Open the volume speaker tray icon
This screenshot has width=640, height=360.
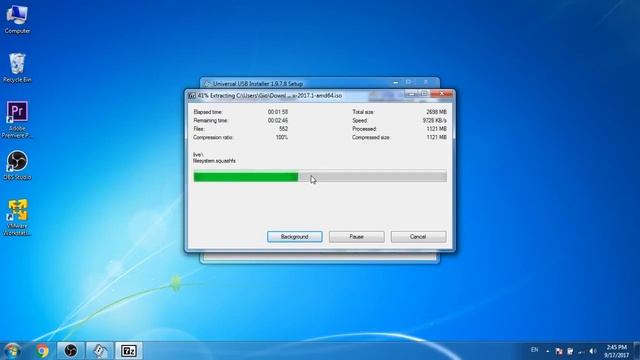593,351
